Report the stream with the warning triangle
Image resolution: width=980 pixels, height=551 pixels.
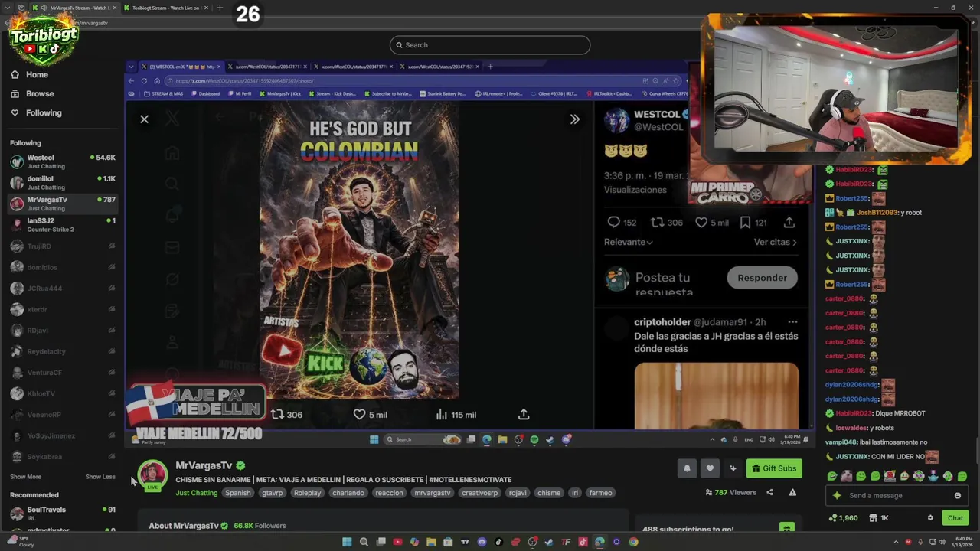point(792,492)
